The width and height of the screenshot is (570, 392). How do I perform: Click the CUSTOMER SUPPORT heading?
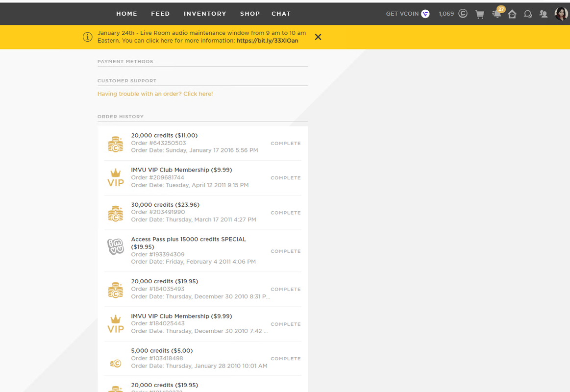point(127,81)
